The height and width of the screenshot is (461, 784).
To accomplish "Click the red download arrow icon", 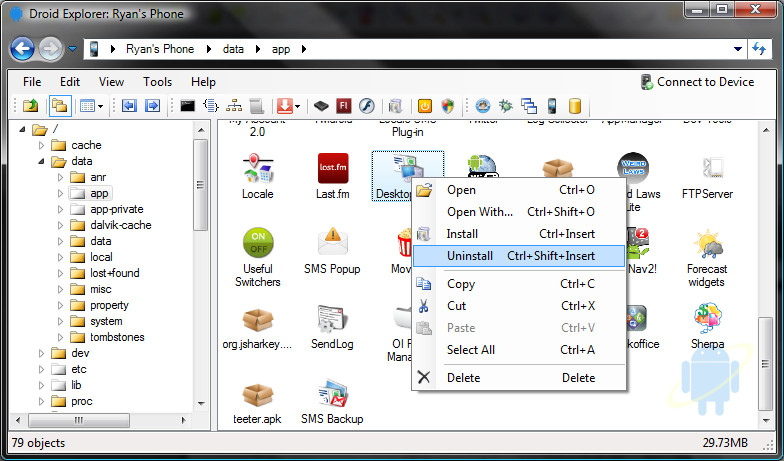I will pos(284,106).
